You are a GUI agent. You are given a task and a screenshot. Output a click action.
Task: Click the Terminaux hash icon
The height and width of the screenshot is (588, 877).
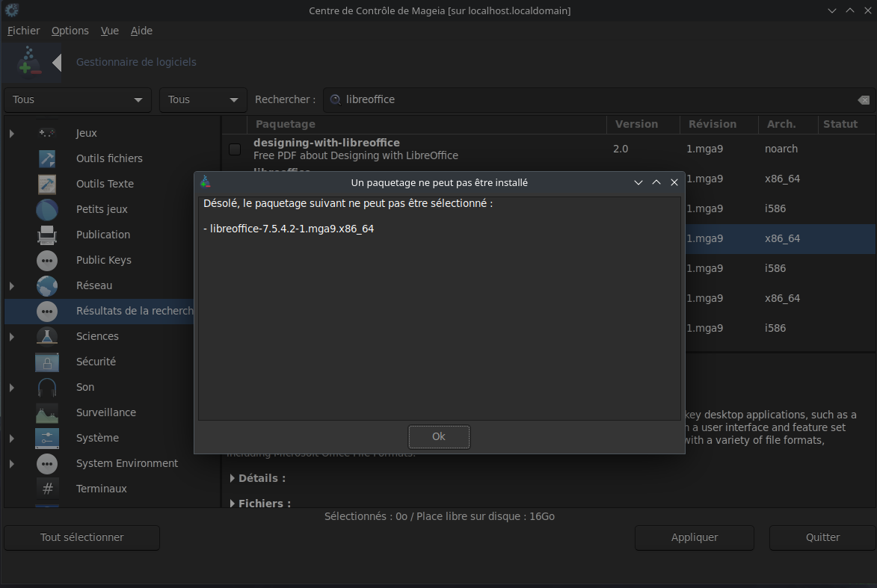click(x=47, y=489)
